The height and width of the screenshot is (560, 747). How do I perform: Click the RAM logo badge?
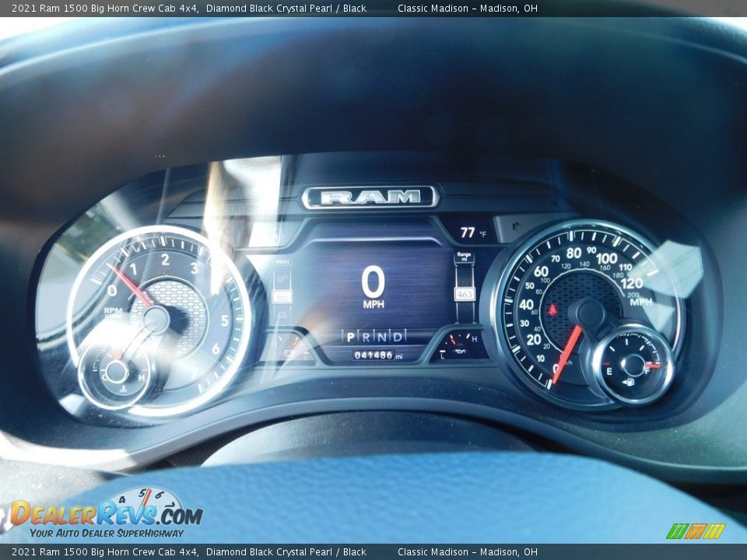pos(370,198)
